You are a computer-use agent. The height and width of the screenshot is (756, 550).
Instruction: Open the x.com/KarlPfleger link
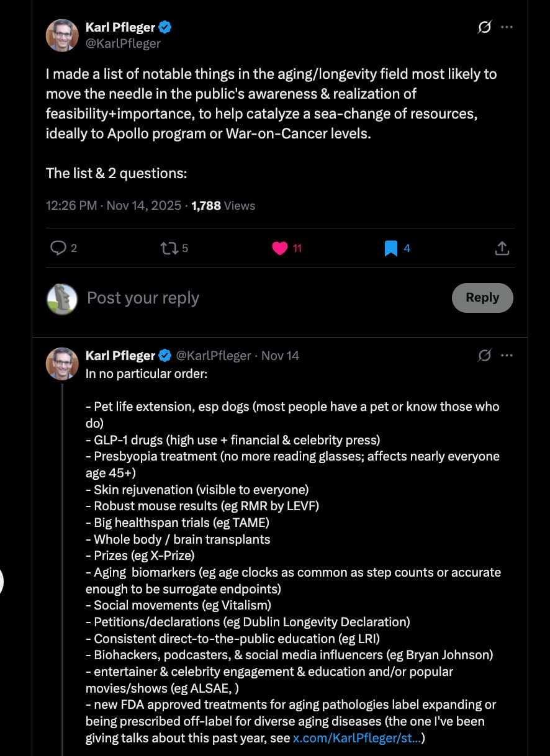[358, 738]
